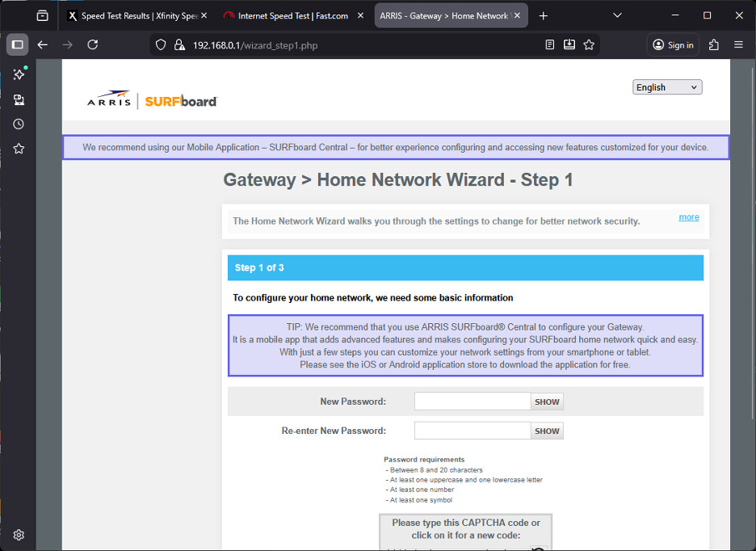Screen dimensions: 756x551
Task: View site security lock information
Action: [179, 45]
